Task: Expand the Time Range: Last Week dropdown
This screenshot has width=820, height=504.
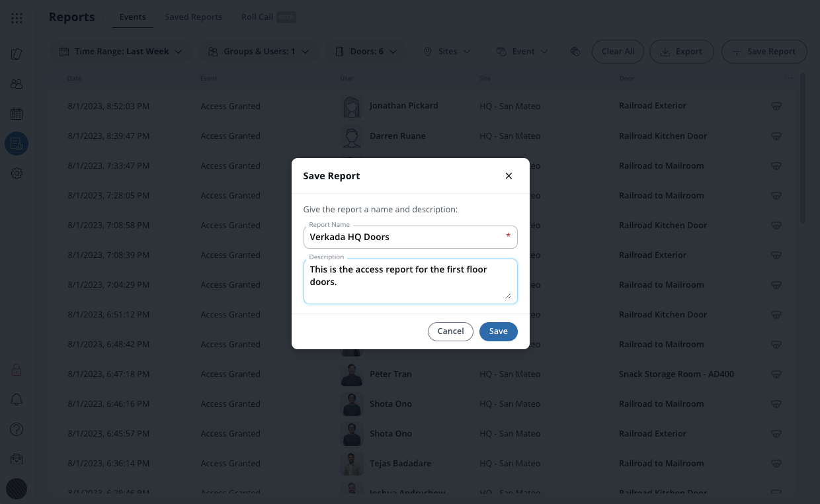Action: 120,52
